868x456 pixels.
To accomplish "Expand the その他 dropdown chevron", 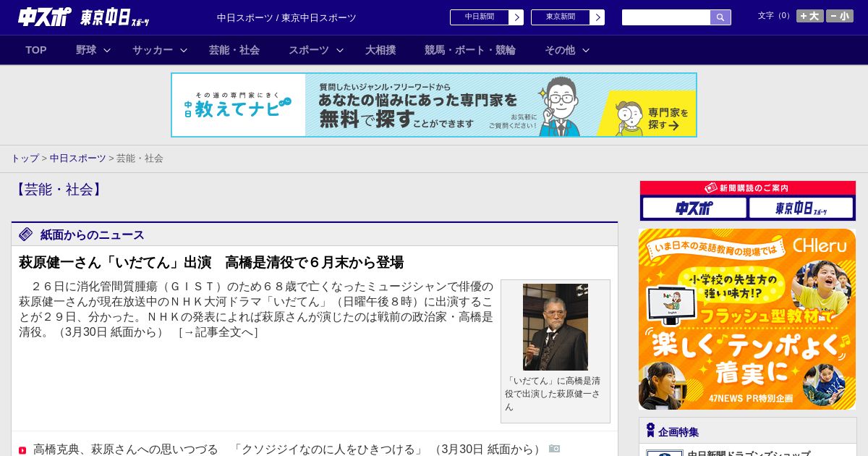I will (x=586, y=51).
